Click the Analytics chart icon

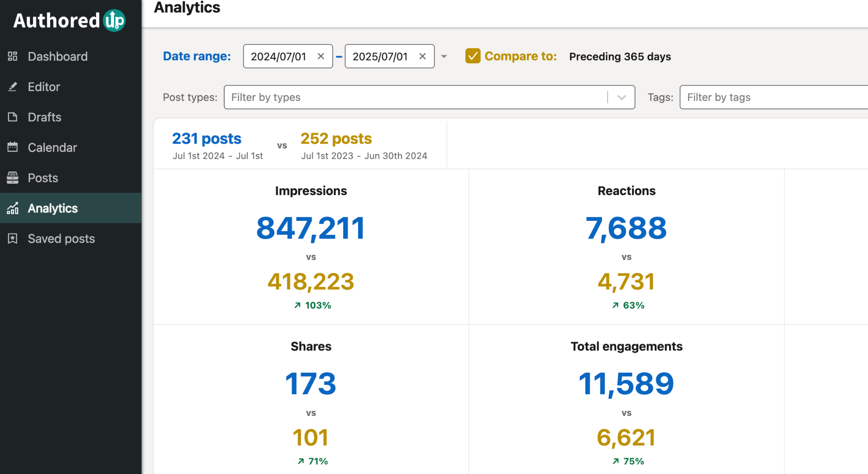pos(13,208)
